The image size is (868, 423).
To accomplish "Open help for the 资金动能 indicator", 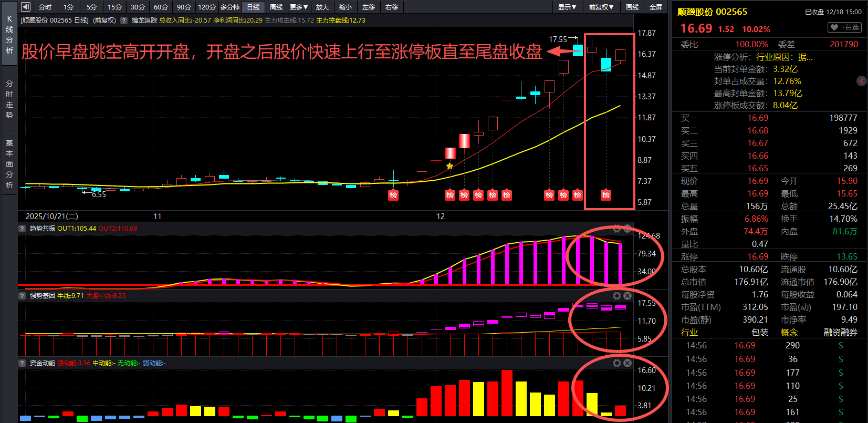I will pos(22,363).
